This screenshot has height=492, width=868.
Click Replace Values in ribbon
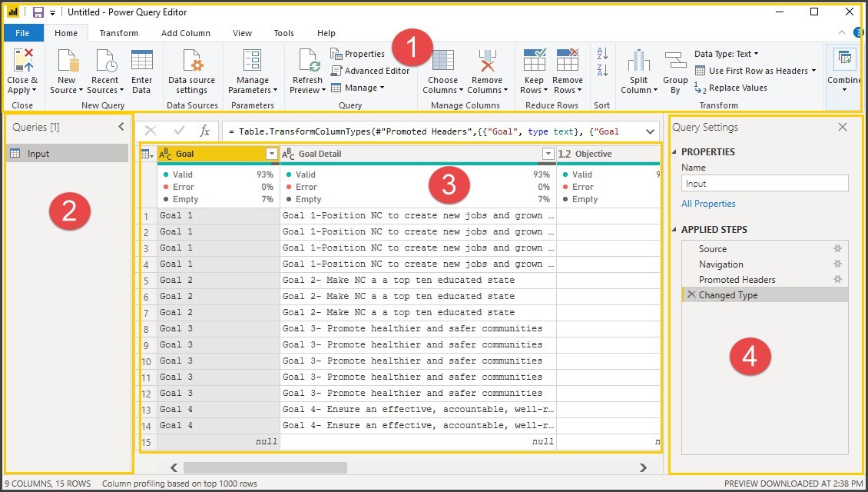(x=731, y=88)
